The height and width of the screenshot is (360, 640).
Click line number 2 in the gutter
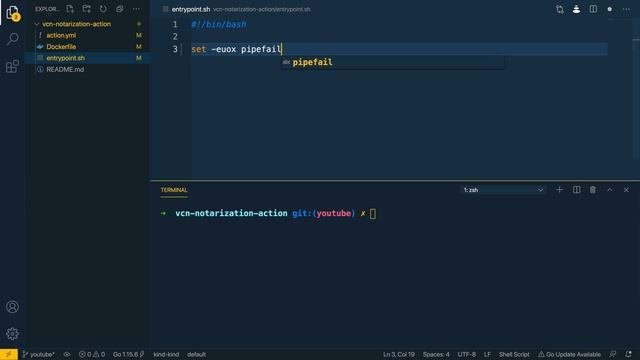(x=175, y=37)
